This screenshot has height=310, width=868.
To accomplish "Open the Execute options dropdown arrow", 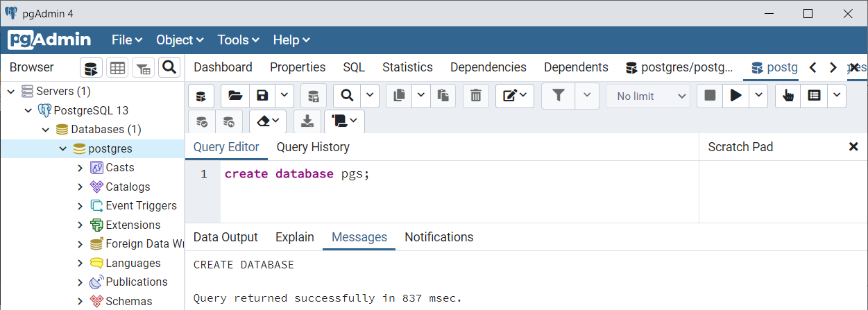I will click(x=759, y=96).
